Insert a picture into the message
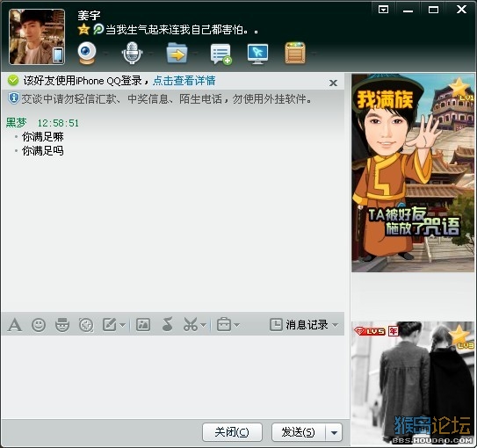 click(x=143, y=324)
